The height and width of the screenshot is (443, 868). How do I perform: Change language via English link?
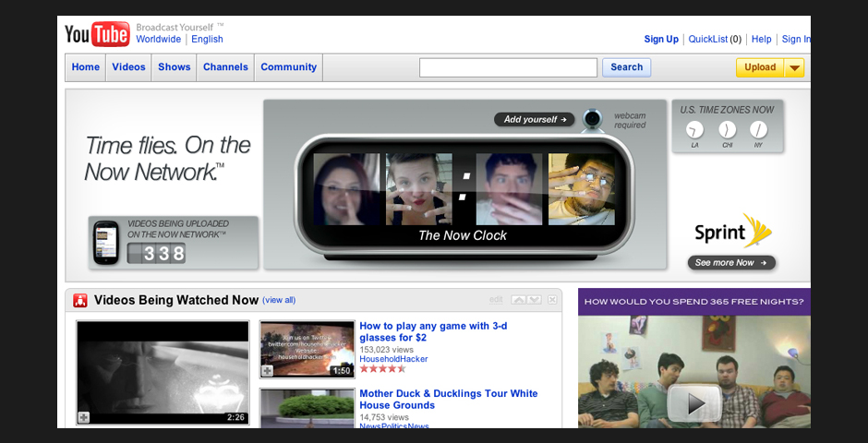[x=207, y=40]
